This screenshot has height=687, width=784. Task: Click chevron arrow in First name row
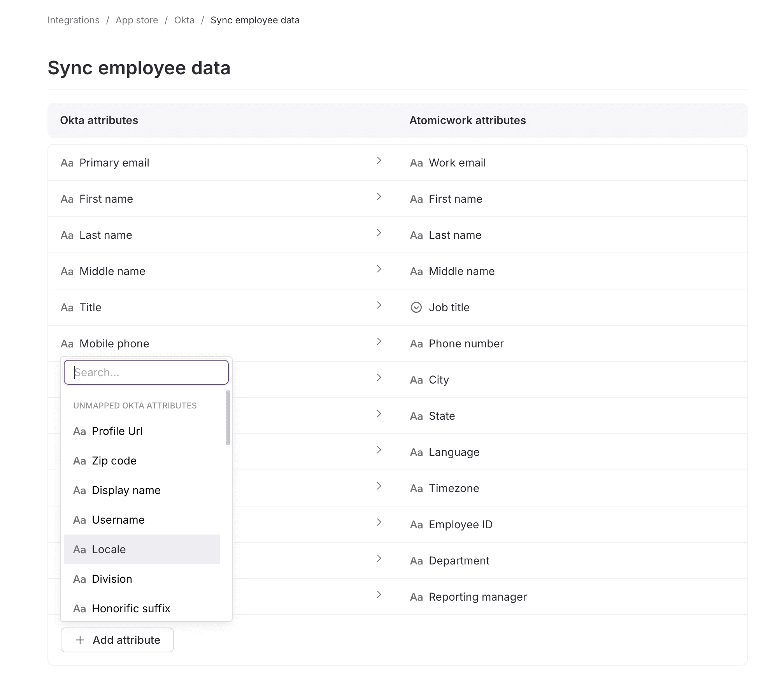tap(379, 196)
